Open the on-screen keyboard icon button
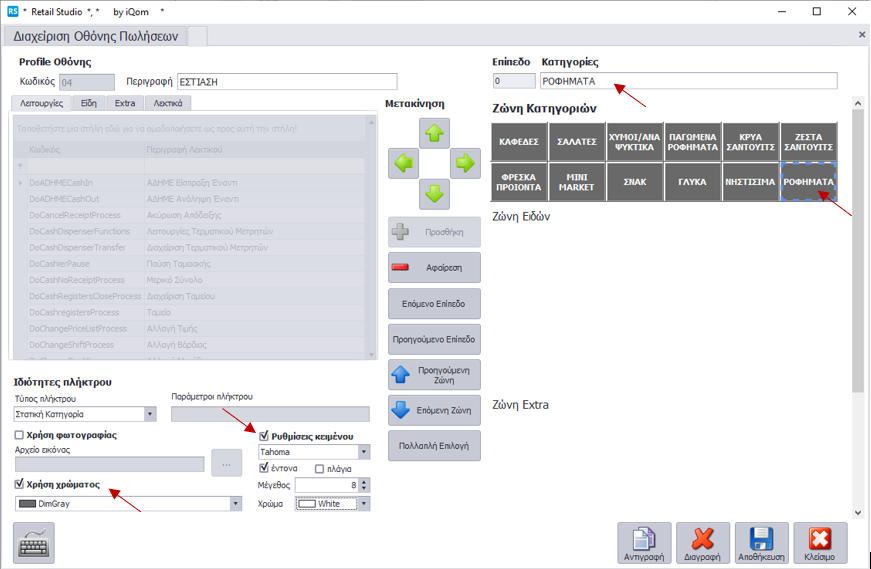Viewport: 871px width, 569px height. click(34, 543)
